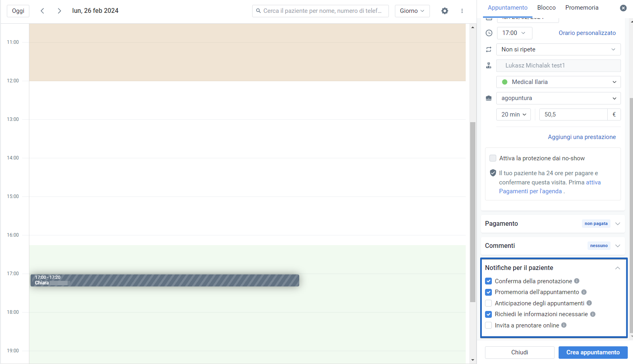Screen dimensions: 633x364
Task: Click the Oggi button
Action: click(18, 11)
